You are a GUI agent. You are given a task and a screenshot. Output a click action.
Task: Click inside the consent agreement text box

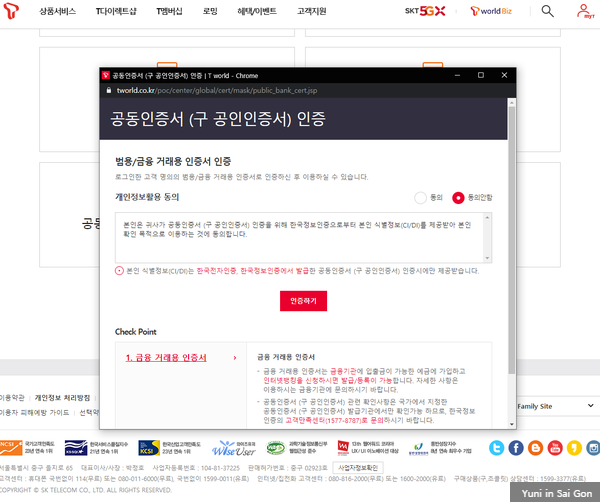(x=303, y=238)
